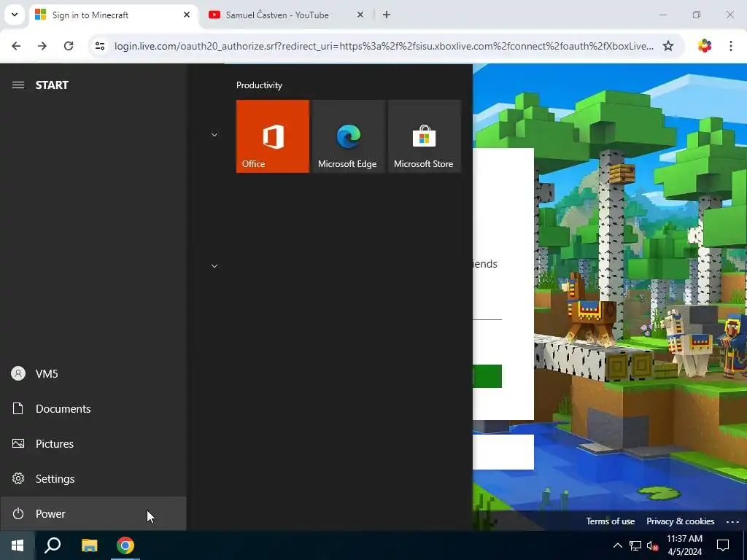Expand first chevron in Start app list
This screenshot has width=747, height=560.
point(214,135)
